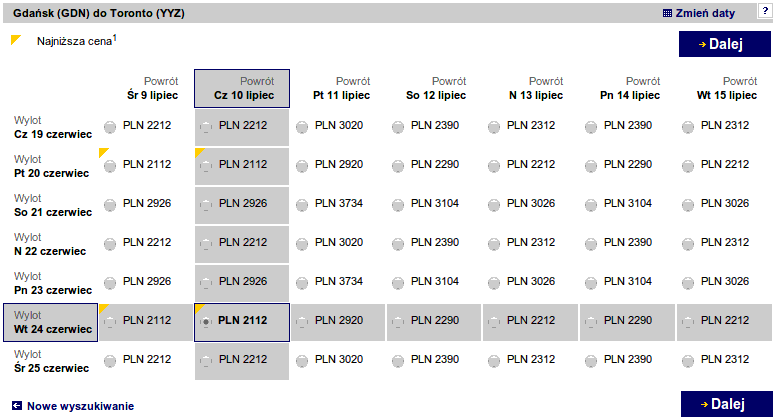Select fare N 22 czerwiec / Pn 14 lipiec
The image size is (777, 420).
(x=591, y=244)
